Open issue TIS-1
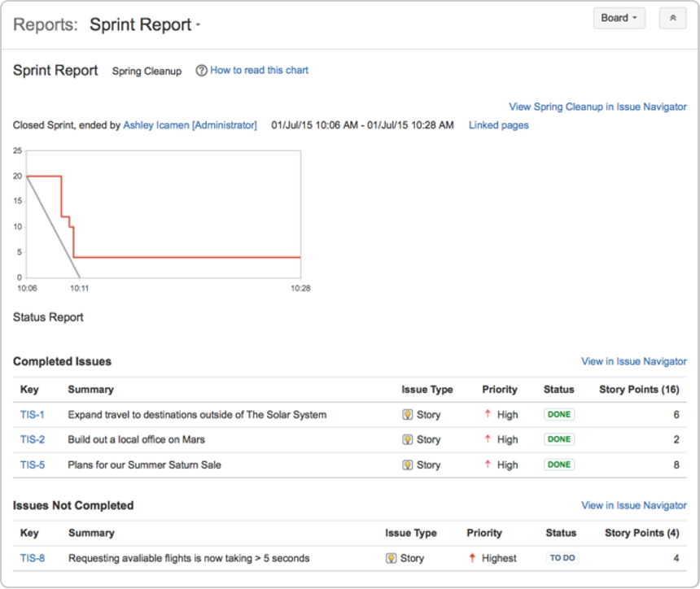The height and width of the screenshot is (589, 700). pyautogui.click(x=33, y=415)
